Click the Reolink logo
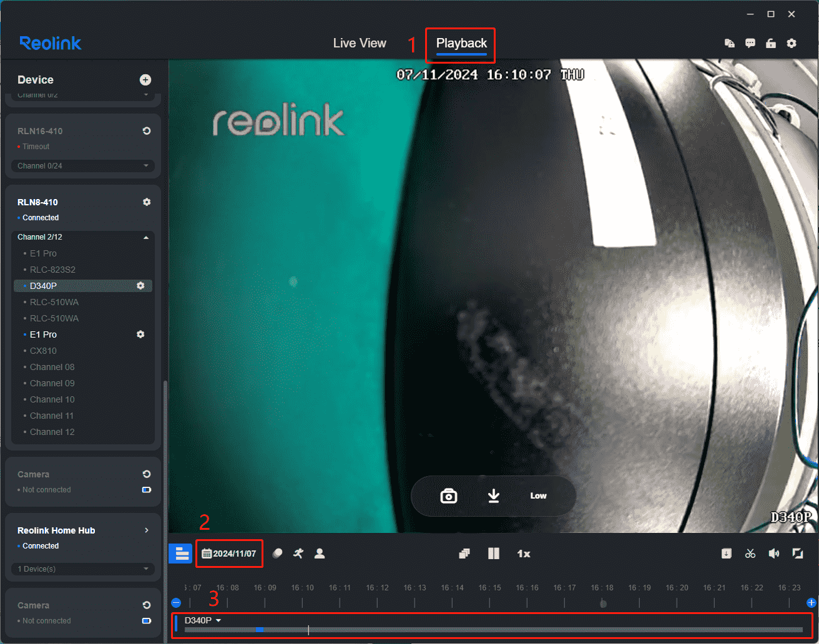This screenshot has height=644, width=819. [51, 43]
